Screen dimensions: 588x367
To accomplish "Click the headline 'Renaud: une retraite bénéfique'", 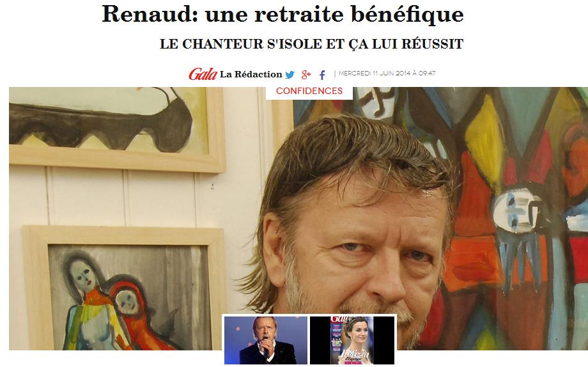I will (282, 14).
